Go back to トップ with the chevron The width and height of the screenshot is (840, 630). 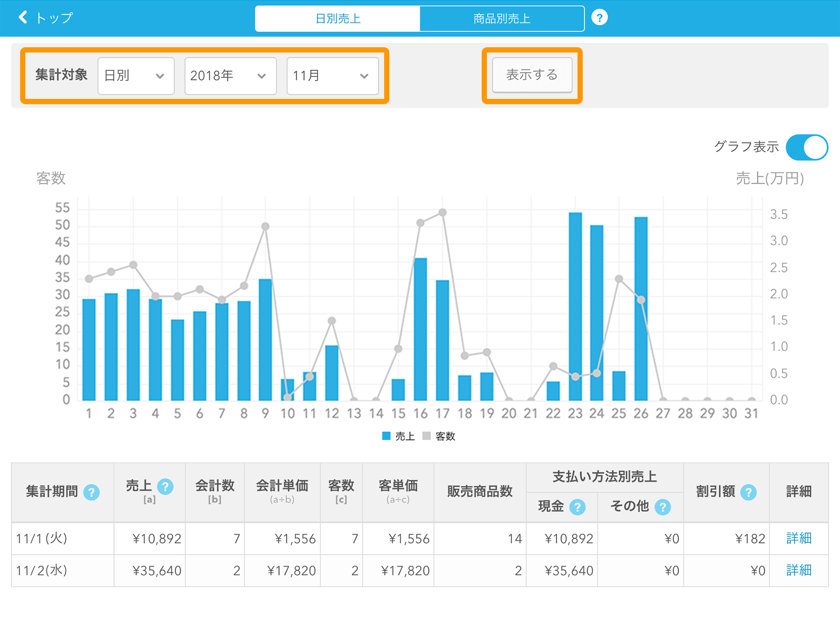point(23,17)
